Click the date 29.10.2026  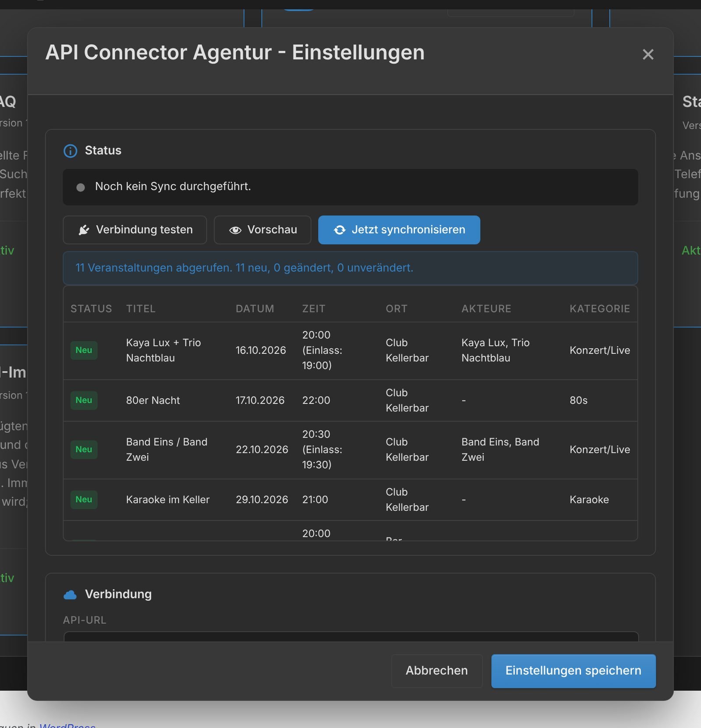[262, 500]
